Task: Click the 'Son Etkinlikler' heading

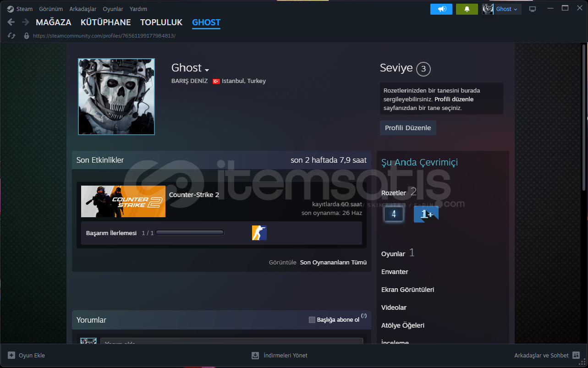Action: click(x=100, y=160)
